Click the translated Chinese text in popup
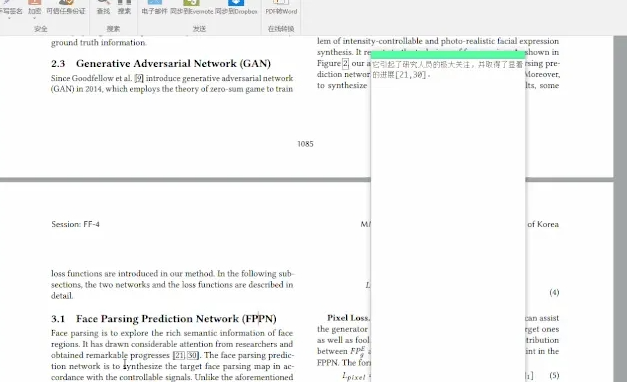 click(x=447, y=69)
